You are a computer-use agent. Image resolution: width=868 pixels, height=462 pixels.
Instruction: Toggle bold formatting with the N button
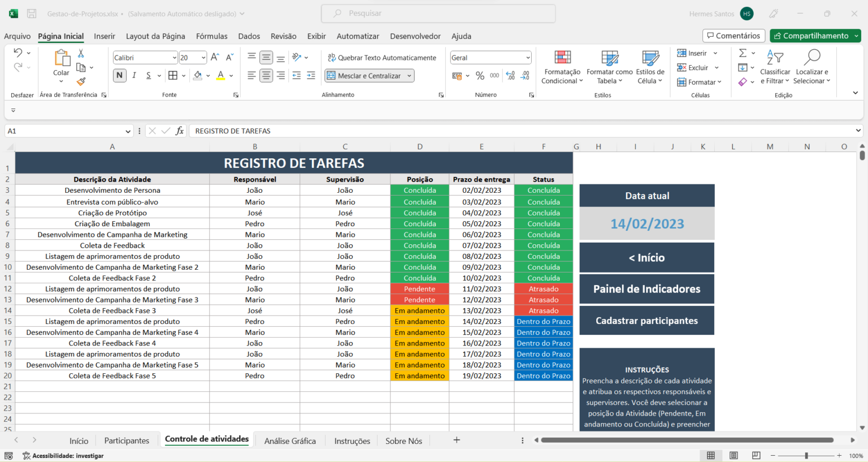pos(119,75)
